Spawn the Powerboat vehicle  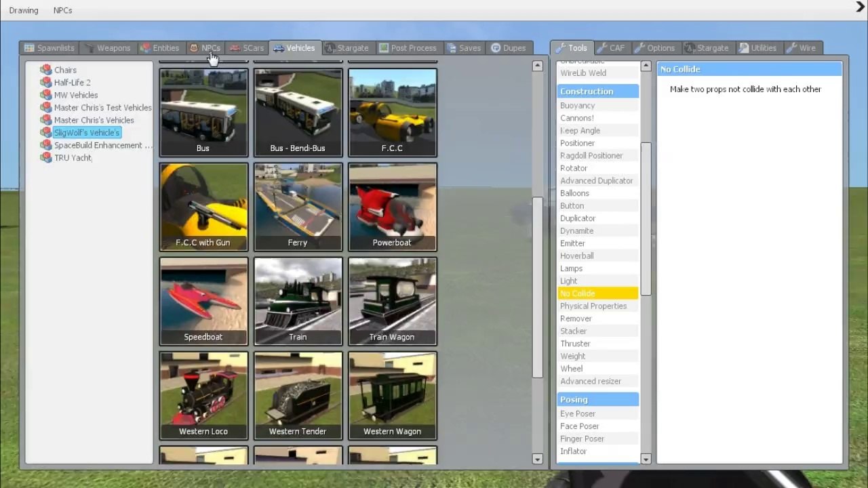click(x=392, y=207)
